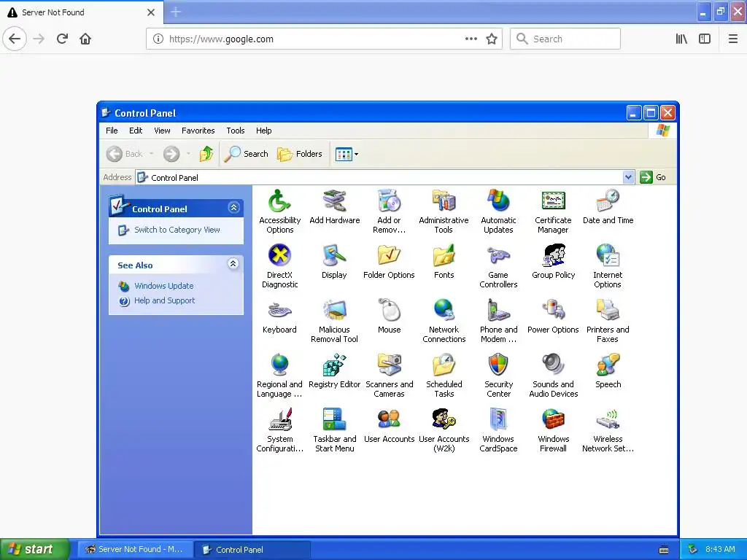Image resolution: width=747 pixels, height=560 pixels.
Task: Open the Windows Update link
Action: pos(163,286)
